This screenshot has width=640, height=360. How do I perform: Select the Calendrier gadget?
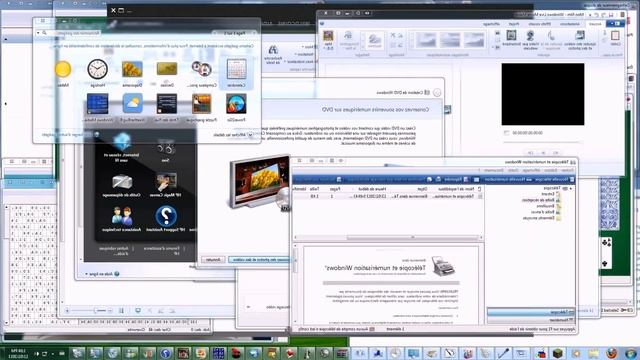pyautogui.click(x=236, y=73)
